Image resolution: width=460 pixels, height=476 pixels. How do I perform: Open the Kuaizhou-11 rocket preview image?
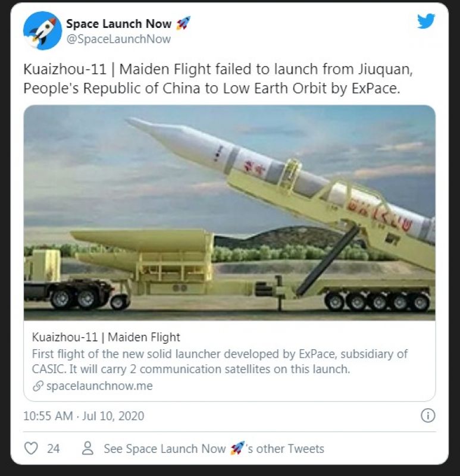(230, 212)
